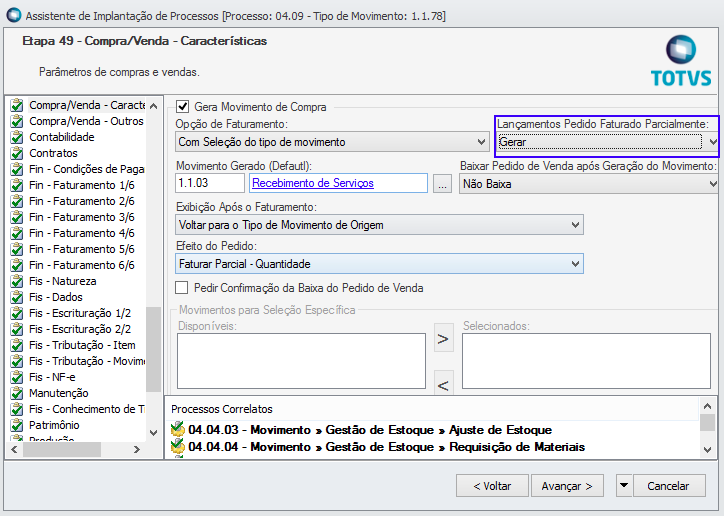This screenshot has width=724, height=516.
Task: Select Compra/Venda - Caracte step
Action: (87, 105)
